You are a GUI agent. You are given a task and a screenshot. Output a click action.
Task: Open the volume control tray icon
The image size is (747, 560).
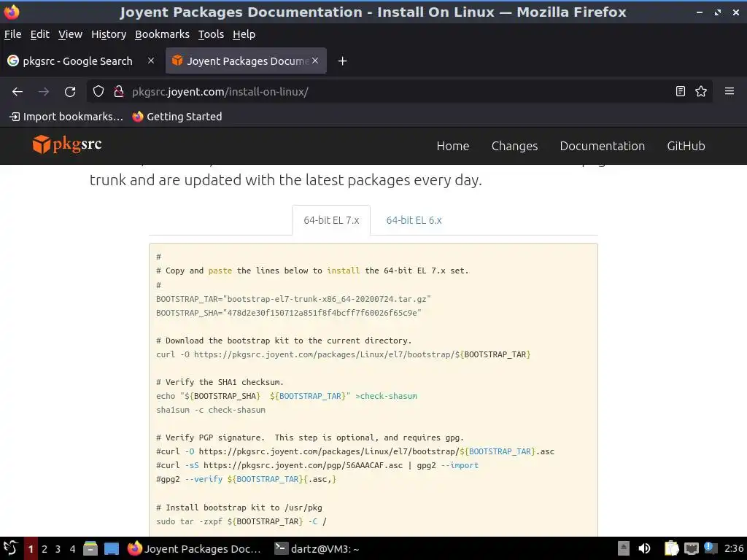pyautogui.click(x=644, y=548)
